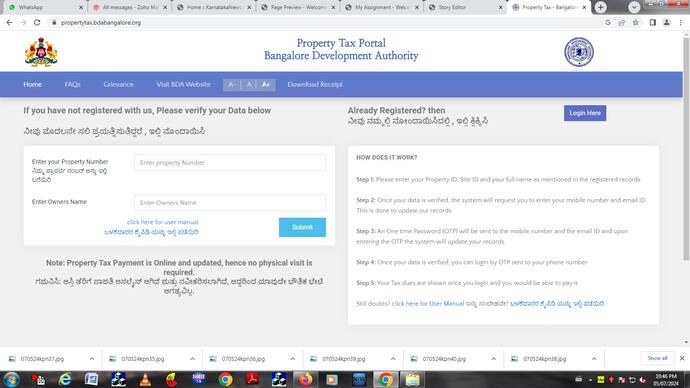Expand options arrow for 070524kpn38.jpg download
The image size is (690, 388).
click(594, 359)
